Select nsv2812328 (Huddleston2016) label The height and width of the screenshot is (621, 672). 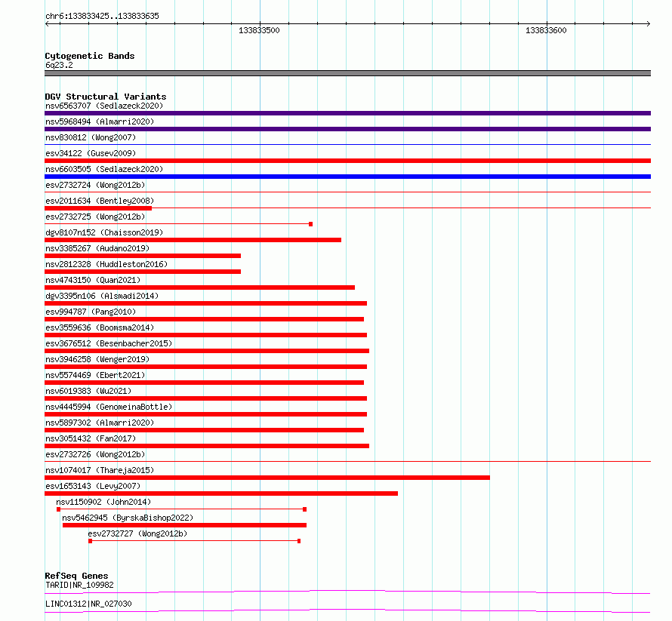pos(106,264)
